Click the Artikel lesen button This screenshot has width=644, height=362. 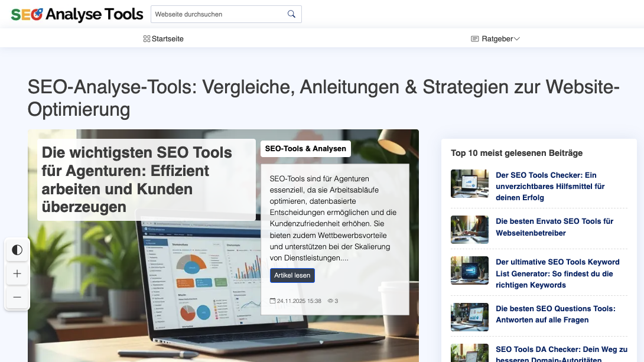coord(292,275)
